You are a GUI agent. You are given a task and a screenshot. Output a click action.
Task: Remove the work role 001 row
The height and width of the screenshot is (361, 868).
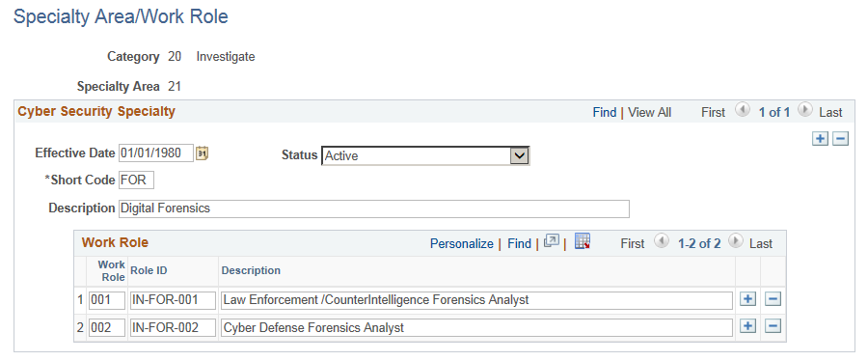point(773,299)
